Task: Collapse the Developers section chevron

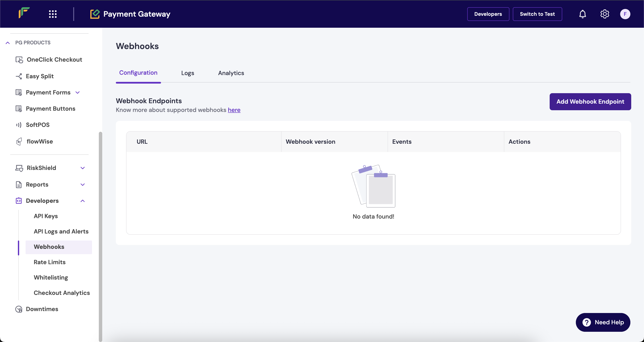Action: pos(82,201)
